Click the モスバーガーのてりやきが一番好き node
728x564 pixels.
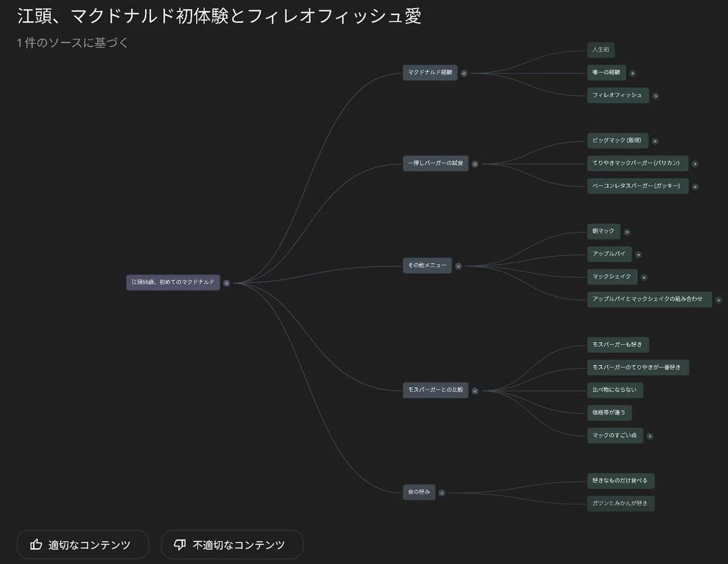[638, 367]
